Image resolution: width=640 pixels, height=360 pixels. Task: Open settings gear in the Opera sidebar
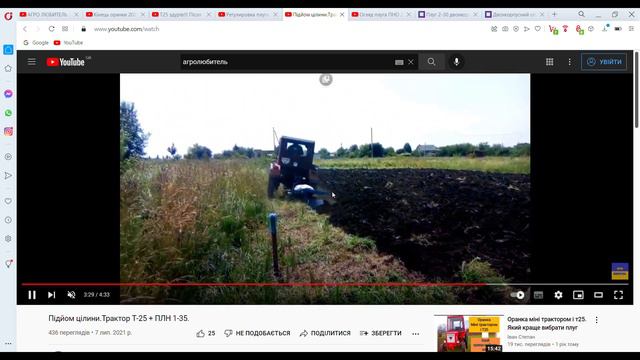point(8,239)
